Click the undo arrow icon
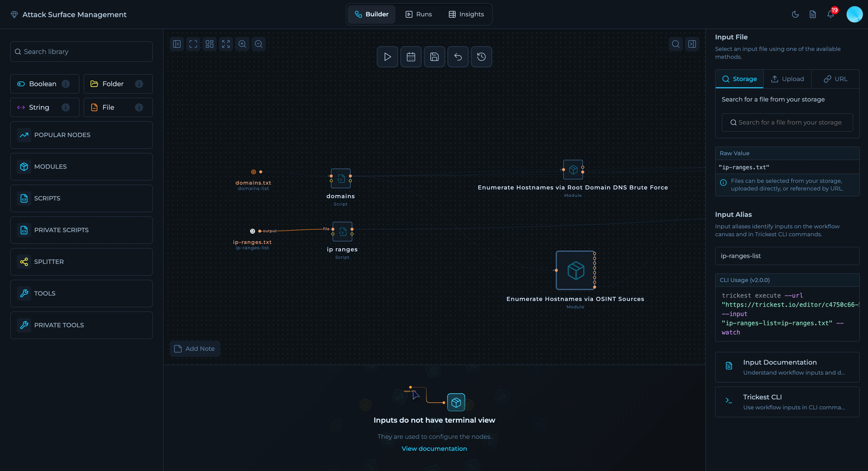Image resolution: width=868 pixels, height=471 pixels. tap(458, 57)
